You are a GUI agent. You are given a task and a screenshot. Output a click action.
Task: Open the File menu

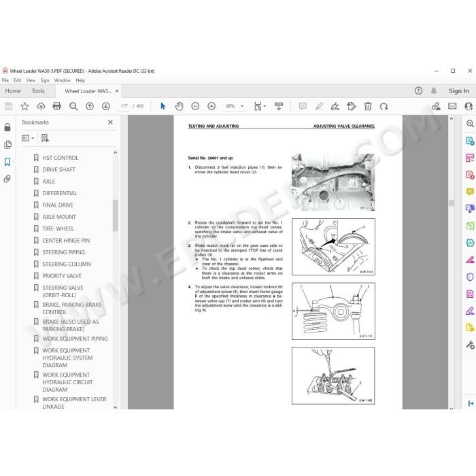[5, 80]
